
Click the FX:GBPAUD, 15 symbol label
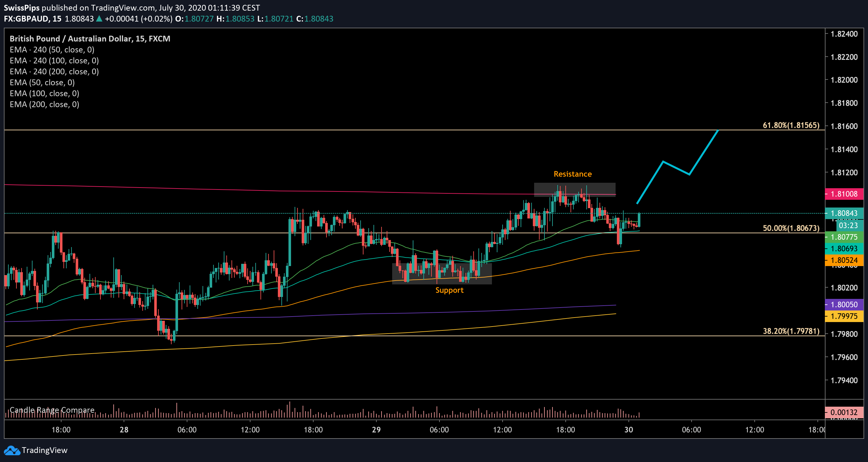32,19
